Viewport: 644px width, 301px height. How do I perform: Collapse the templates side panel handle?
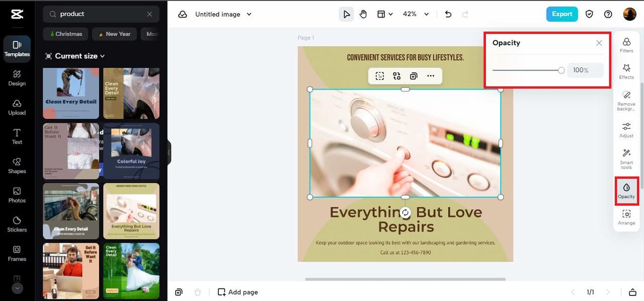click(169, 152)
